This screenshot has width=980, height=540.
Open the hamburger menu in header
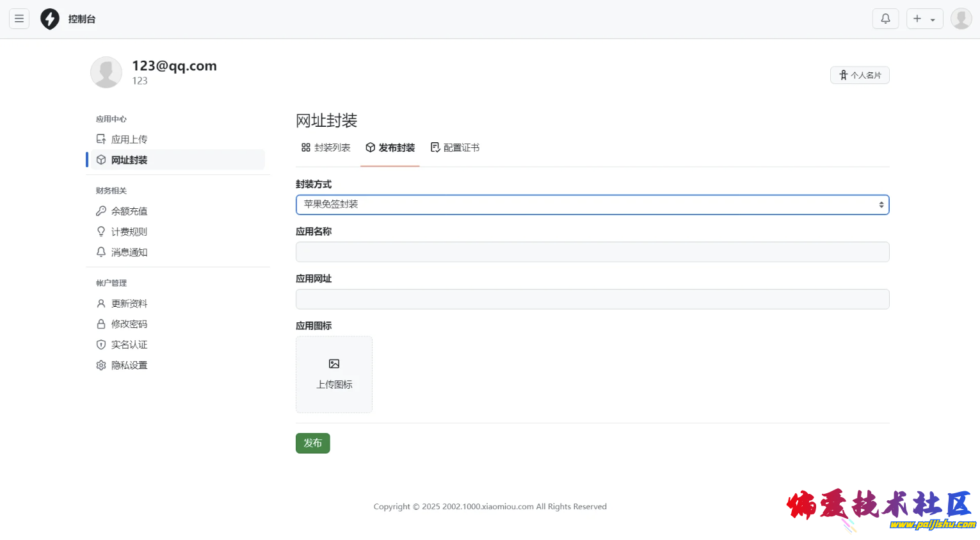(x=19, y=19)
